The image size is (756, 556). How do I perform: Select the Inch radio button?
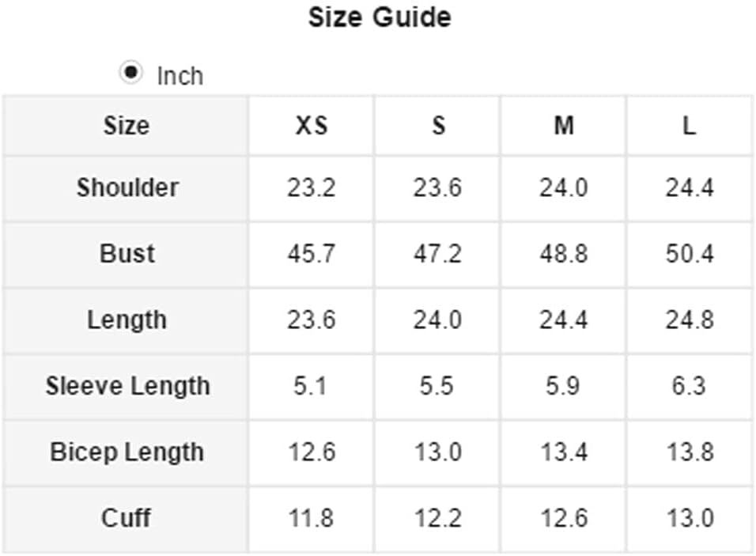[130, 73]
